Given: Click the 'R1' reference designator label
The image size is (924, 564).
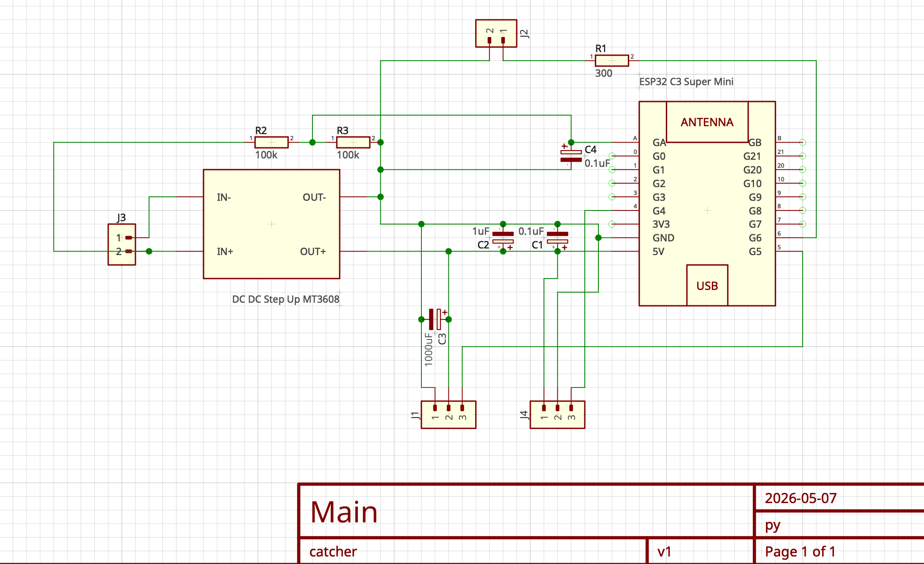Looking at the screenshot, I should (601, 49).
